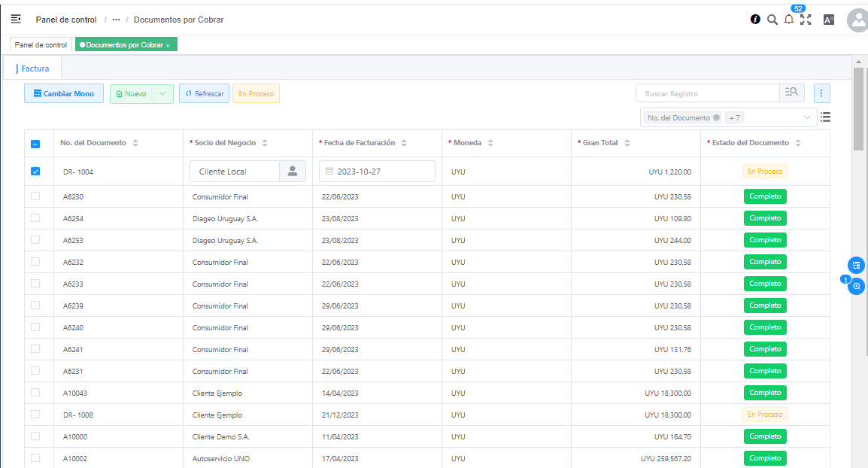The height and width of the screenshot is (468, 868).
Task: Enter fullscreen mode via expand icon
Action: pos(806,20)
